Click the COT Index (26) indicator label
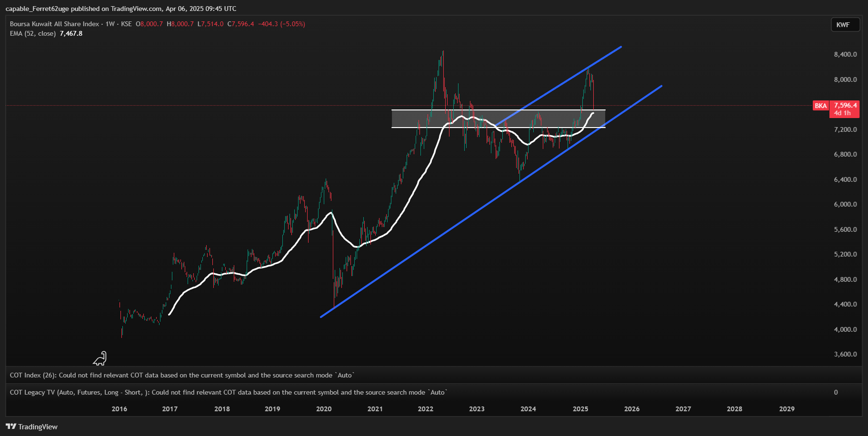The image size is (868, 436). [33, 375]
